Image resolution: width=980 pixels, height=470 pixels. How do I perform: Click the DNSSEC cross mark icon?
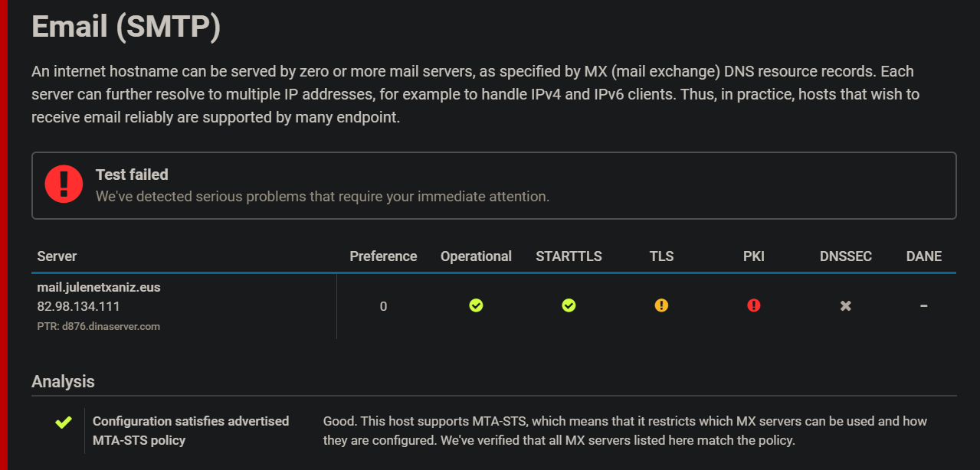point(846,306)
